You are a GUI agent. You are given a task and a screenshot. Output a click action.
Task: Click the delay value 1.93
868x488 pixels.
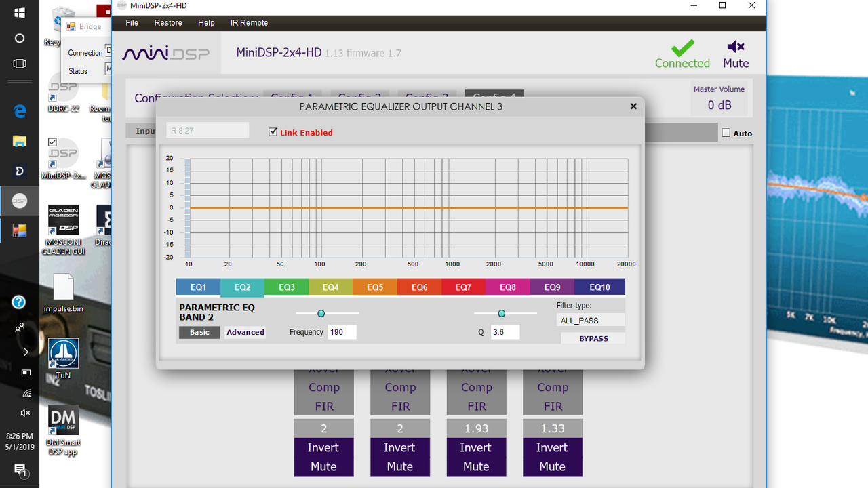click(476, 428)
